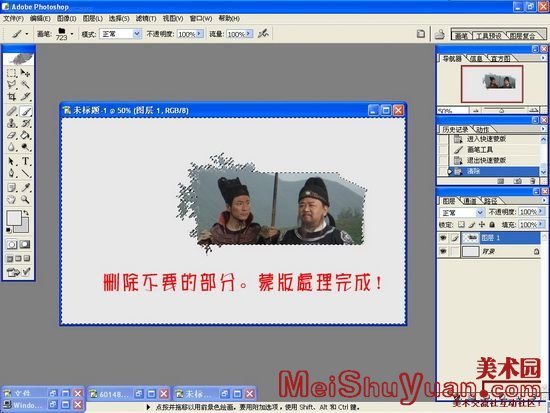This screenshot has height=413, width=550.
Task: Click Navigator zoom in button
Action: (x=534, y=111)
